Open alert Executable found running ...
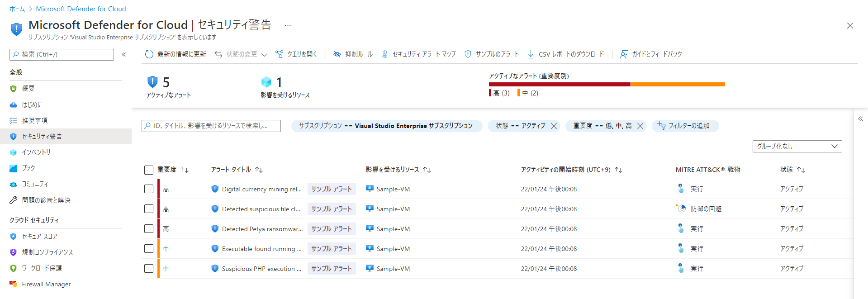The width and height of the screenshot is (868, 299). click(x=261, y=249)
